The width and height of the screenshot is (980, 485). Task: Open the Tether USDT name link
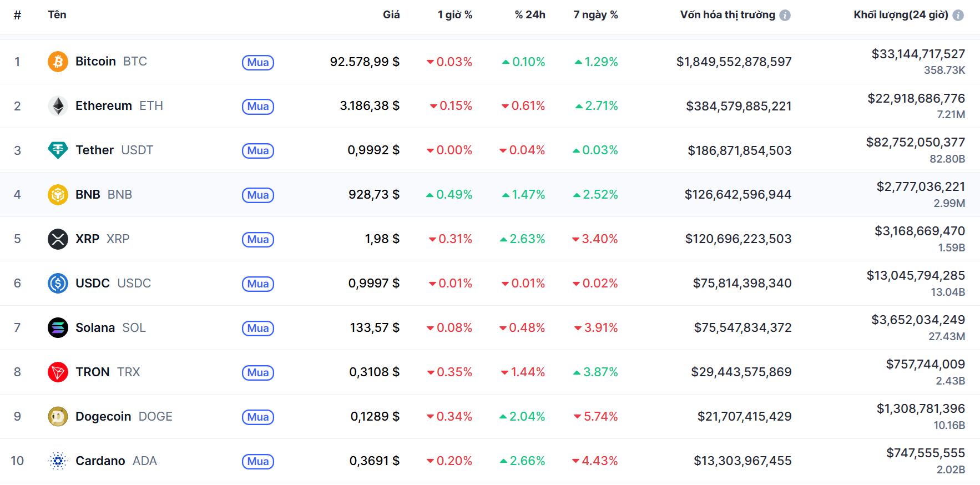coord(114,150)
